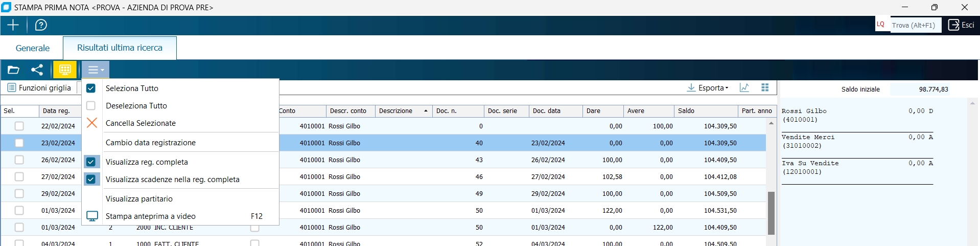Image resolution: width=980 pixels, height=246 pixels.
Task: Click the Dare value 102,58
Action: click(x=613, y=176)
